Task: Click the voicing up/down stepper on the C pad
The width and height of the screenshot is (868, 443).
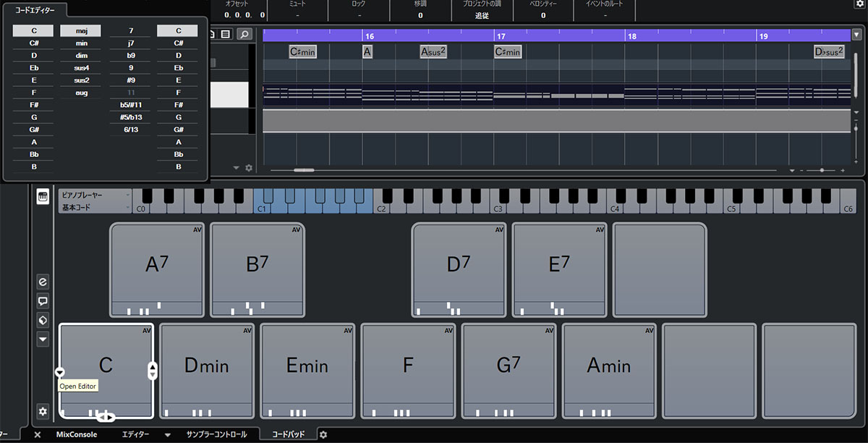Action: click(x=152, y=371)
